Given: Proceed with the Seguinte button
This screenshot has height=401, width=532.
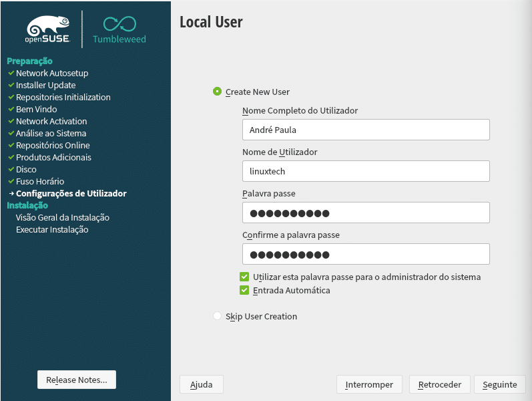Looking at the screenshot, I should click(500, 384).
